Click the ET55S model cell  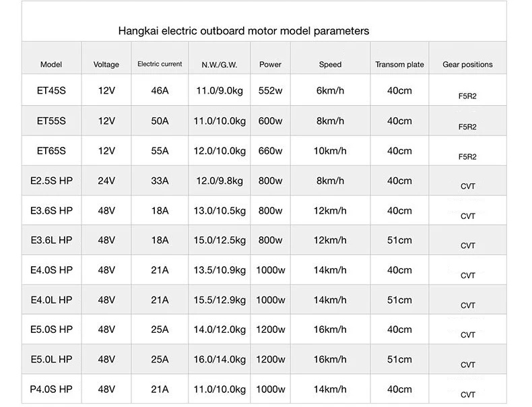coord(51,121)
